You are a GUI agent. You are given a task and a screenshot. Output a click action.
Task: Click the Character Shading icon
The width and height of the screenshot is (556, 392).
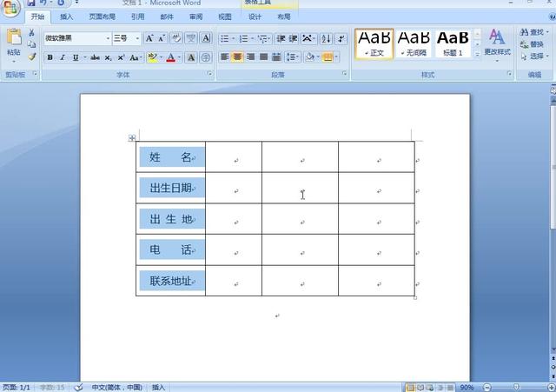[191, 57]
